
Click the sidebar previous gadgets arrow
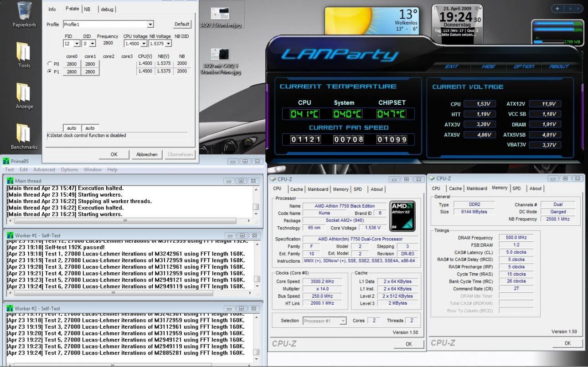[570, 9]
